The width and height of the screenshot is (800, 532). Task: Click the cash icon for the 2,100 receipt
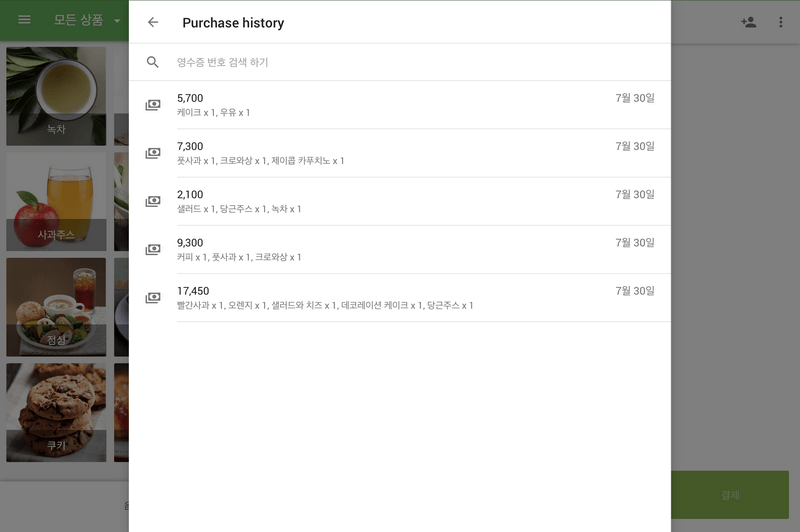coord(153,201)
